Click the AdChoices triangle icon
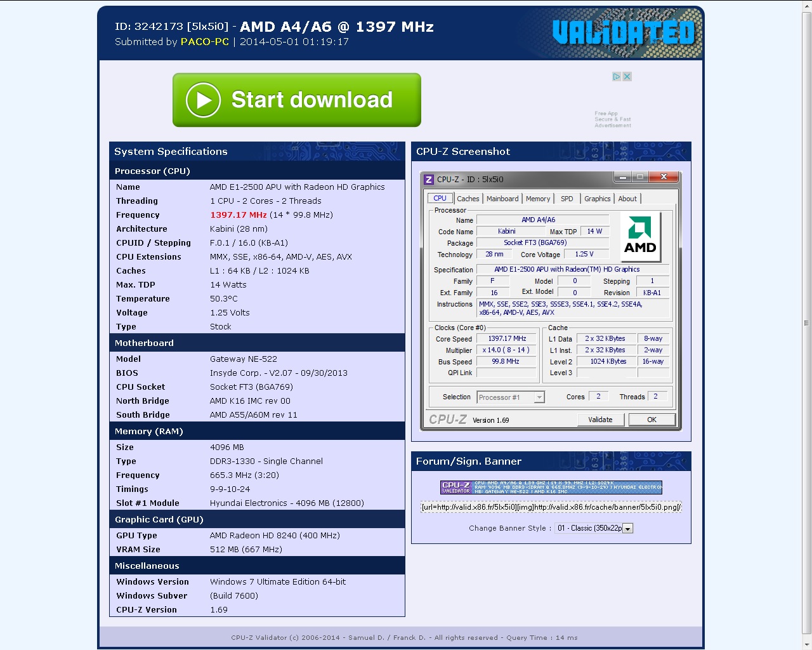Viewport: 812px width, 650px height. click(617, 76)
